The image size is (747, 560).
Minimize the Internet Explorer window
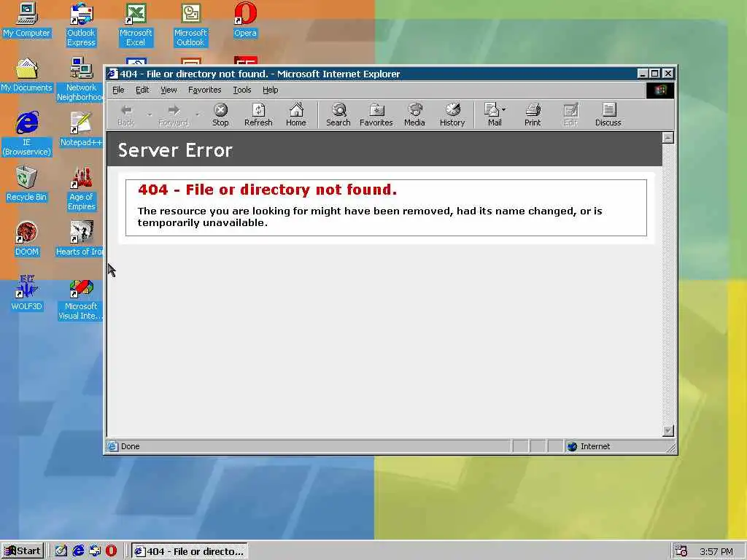coord(643,74)
